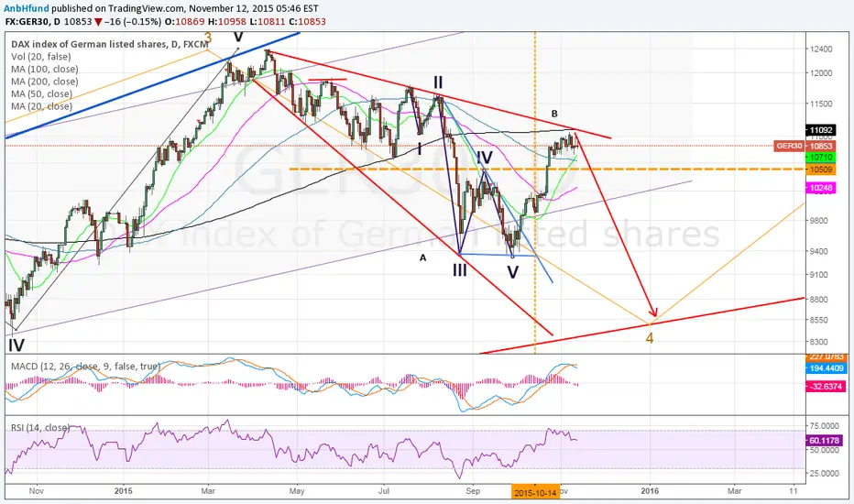
Task: Click the Nov label on the time axis
Action: (37, 491)
